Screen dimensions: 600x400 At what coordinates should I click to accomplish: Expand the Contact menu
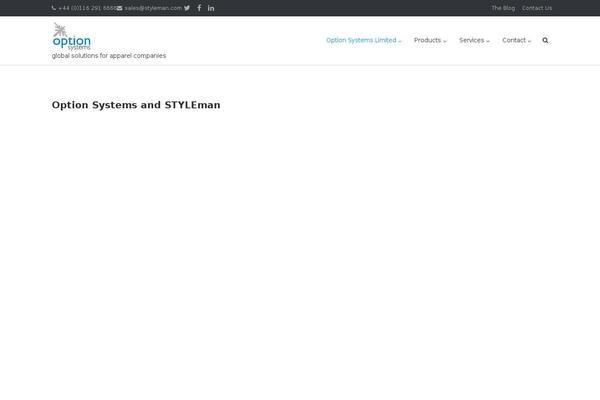[x=517, y=40]
